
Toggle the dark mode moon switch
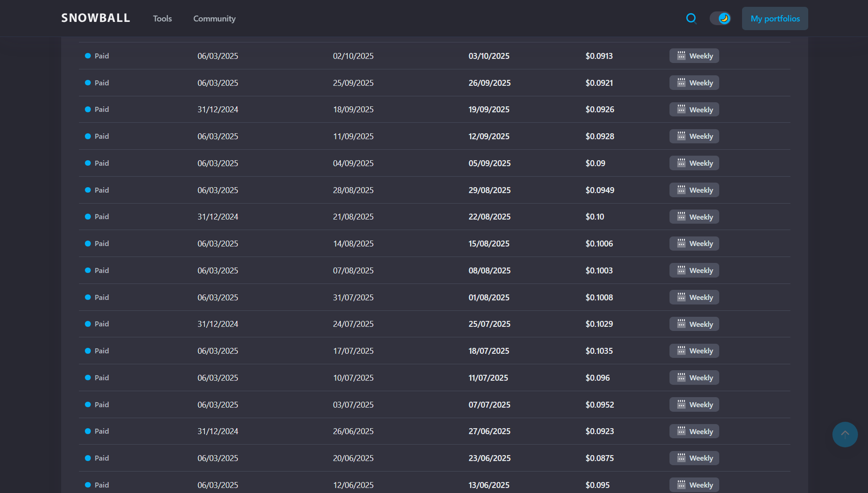click(x=720, y=18)
